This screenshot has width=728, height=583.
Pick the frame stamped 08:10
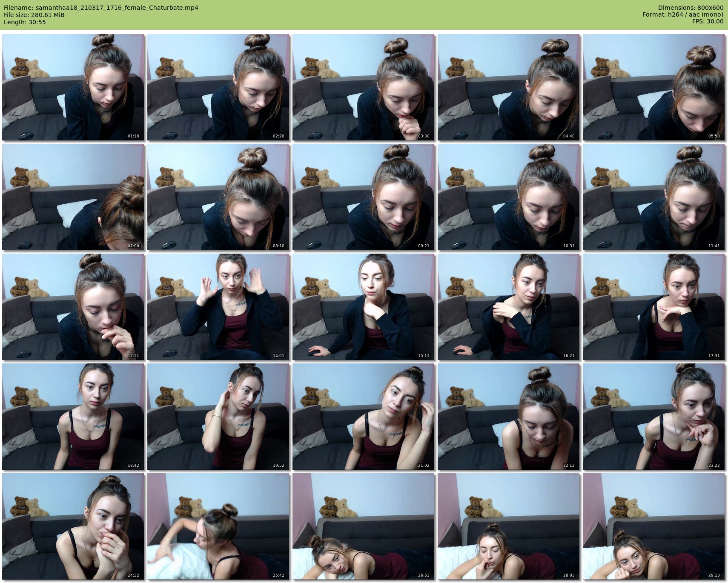click(x=218, y=197)
